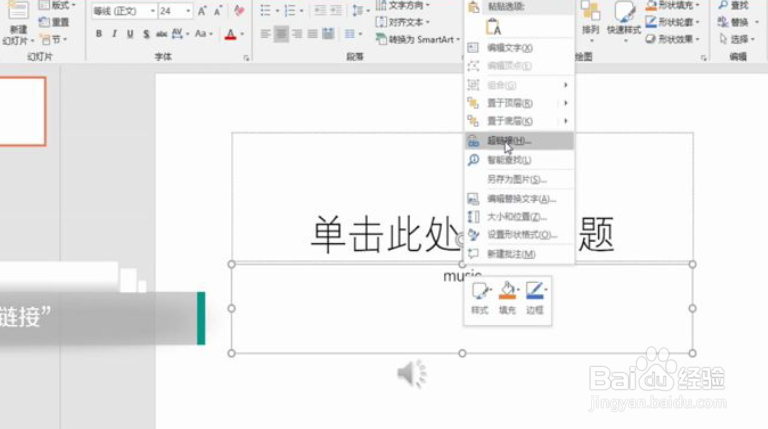Image resolution: width=768 pixels, height=429 pixels.
Task: Click the slide title placeholder text
Action: pyautogui.click(x=462, y=234)
